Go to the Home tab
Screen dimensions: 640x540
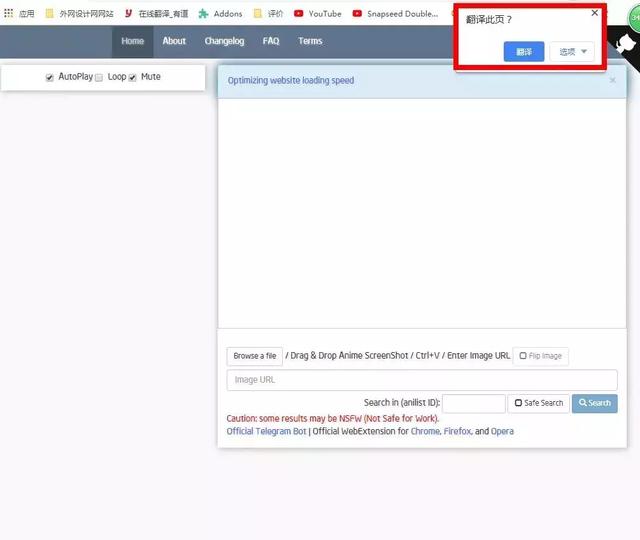pos(133,41)
